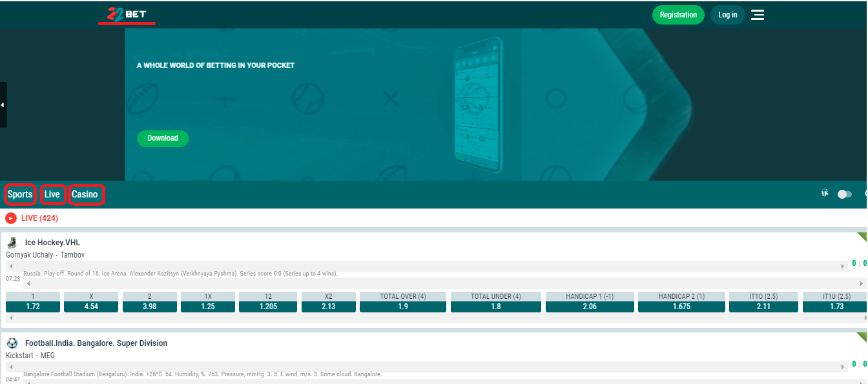The width and height of the screenshot is (868, 384).
Task: Switch to the Sports tab
Action: [x=20, y=194]
